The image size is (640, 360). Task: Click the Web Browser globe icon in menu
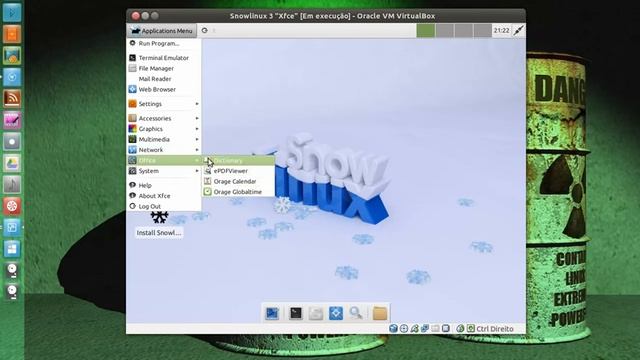pos(132,89)
